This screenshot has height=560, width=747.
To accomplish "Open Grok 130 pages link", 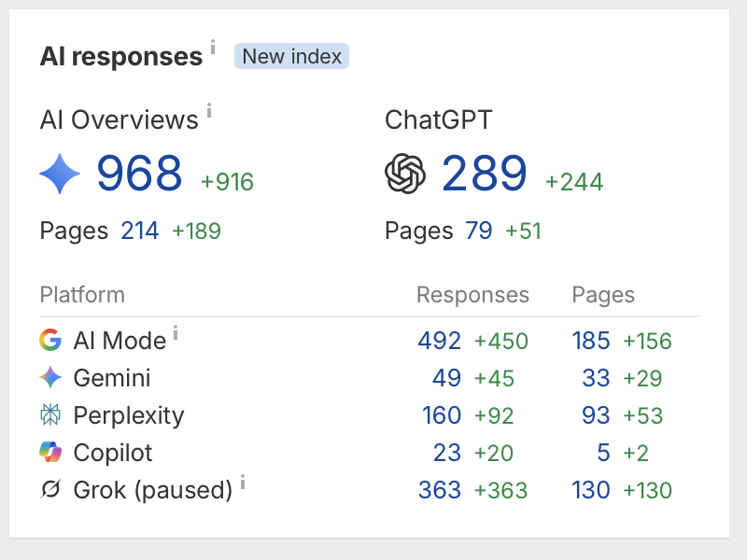I will (591, 490).
